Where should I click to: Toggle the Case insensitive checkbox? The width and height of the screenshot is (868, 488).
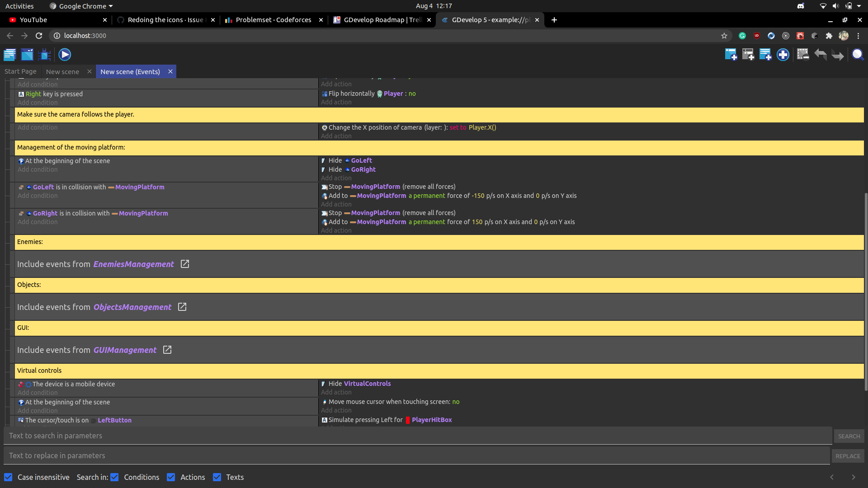9,477
